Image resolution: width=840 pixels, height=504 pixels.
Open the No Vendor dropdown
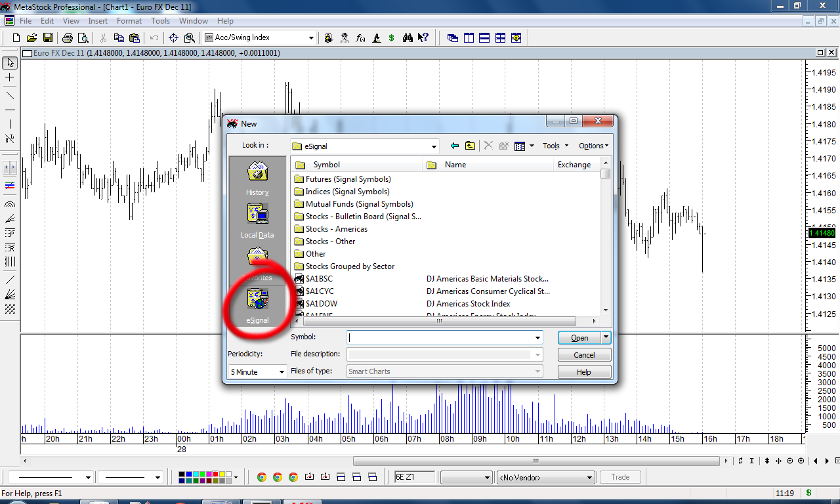(x=589, y=478)
